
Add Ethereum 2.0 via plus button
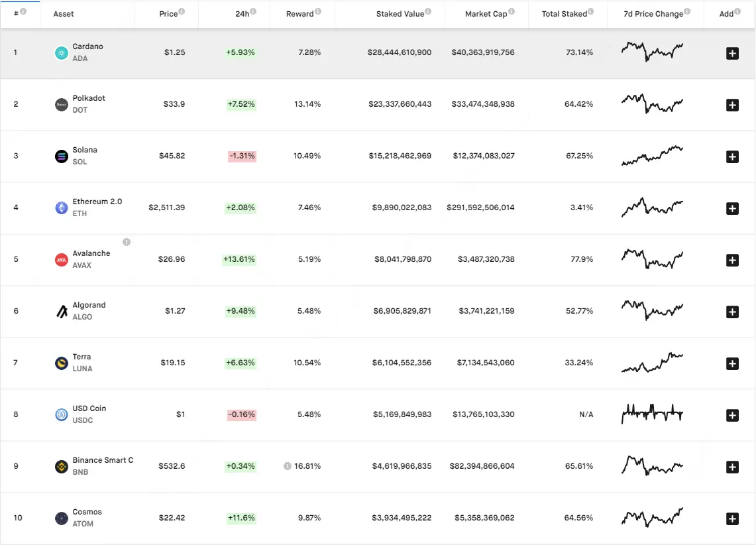[x=732, y=208]
